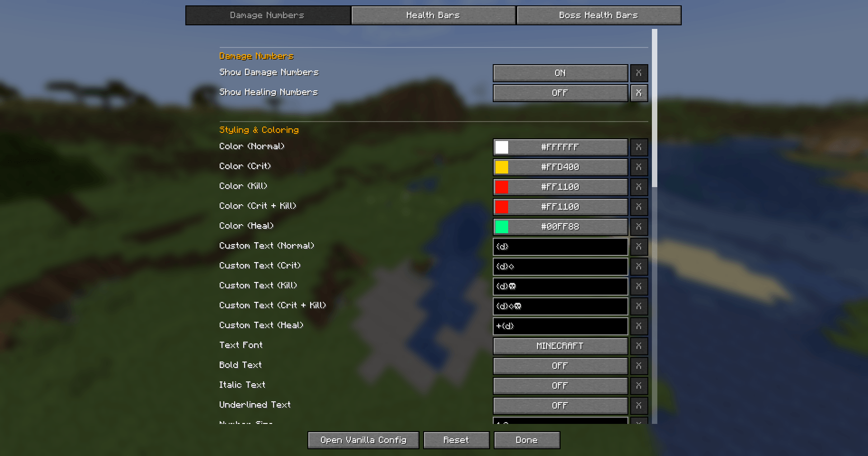Toggle Show Healing Numbers OFF button

(x=560, y=93)
